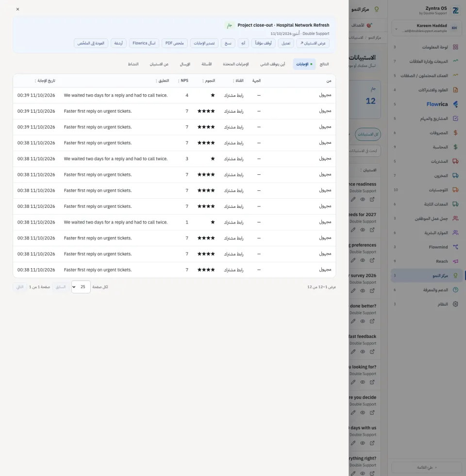
Task: Click the ابحث في الاستبيانات search field
Action: 364,151
